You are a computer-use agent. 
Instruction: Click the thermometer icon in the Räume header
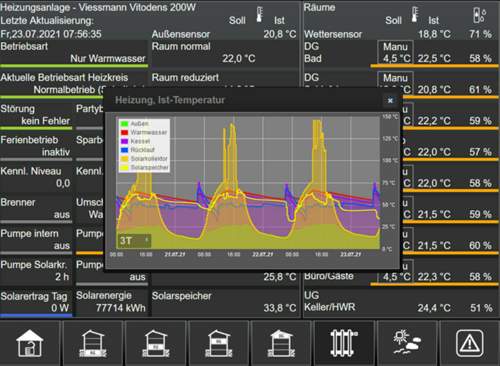click(415, 15)
